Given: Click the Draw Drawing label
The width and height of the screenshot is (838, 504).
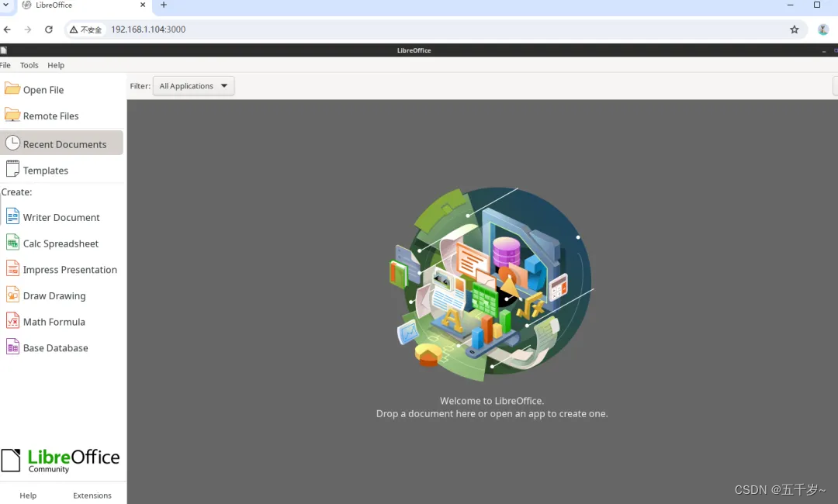Looking at the screenshot, I should click(54, 296).
